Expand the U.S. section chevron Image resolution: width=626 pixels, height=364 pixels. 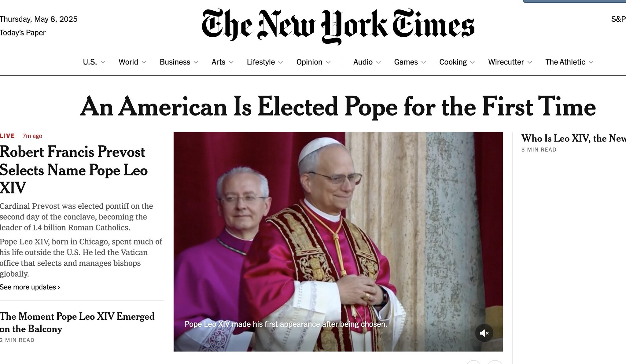(x=103, y=62)
